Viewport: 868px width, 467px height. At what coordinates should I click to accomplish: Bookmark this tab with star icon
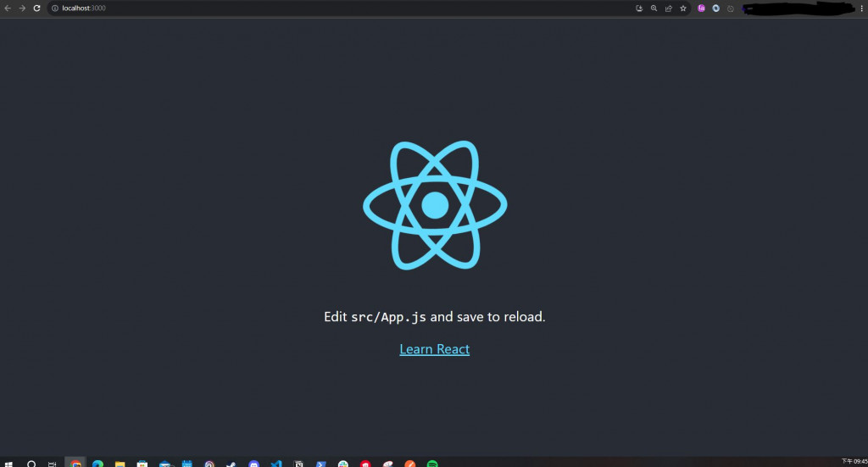pos(683,8)
